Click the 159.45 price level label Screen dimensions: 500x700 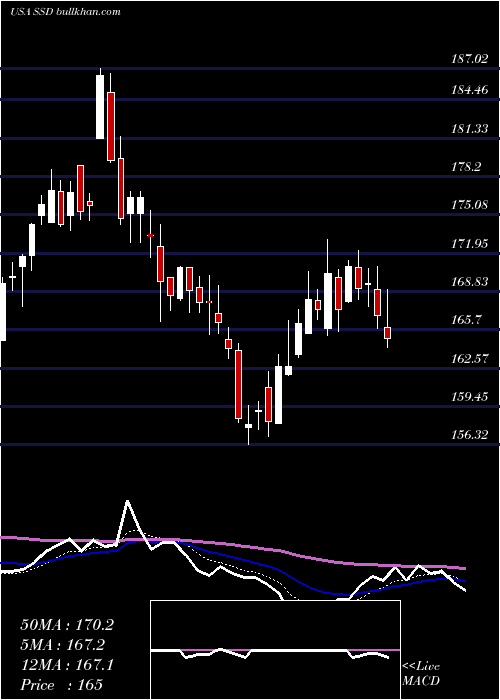point(470,396)
